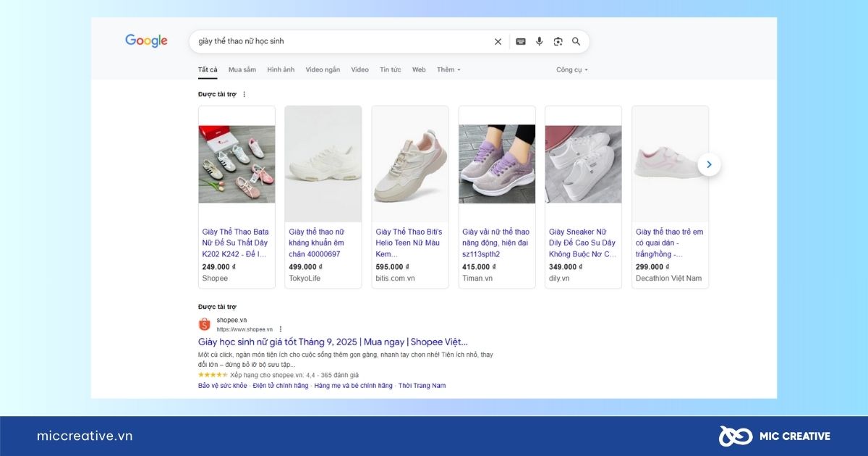This screenshot has height=456, width=868.
Task: Click the Shopee seller name under first product
Action: coord(215,278)
